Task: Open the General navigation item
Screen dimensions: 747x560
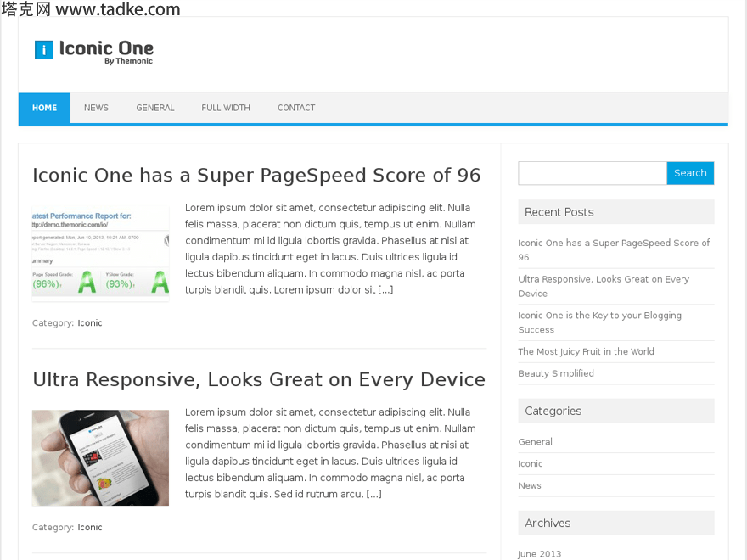Action: tap(154, 108)
